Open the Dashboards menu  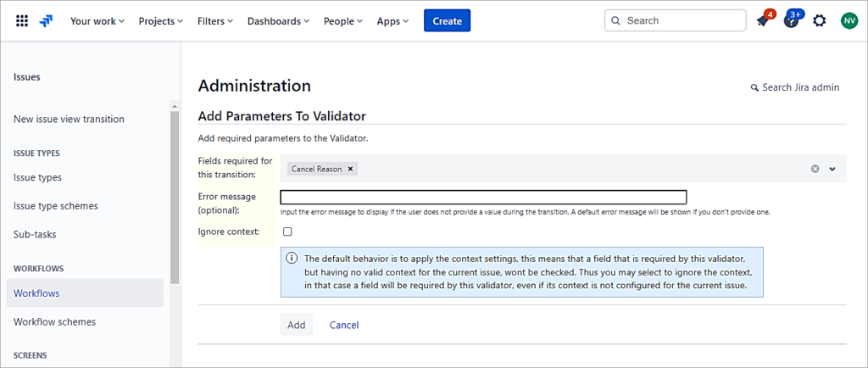[278, 21]
